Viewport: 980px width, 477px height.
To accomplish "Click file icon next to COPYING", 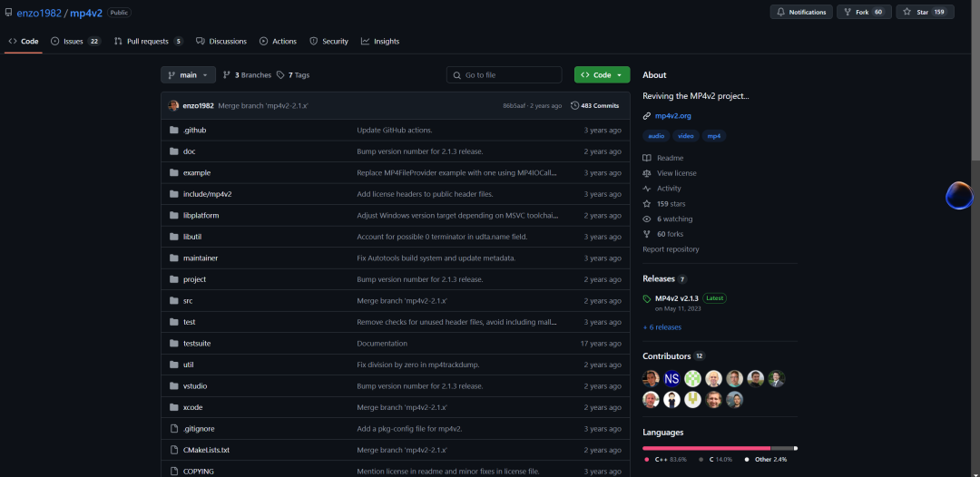I will coord(174,471).
